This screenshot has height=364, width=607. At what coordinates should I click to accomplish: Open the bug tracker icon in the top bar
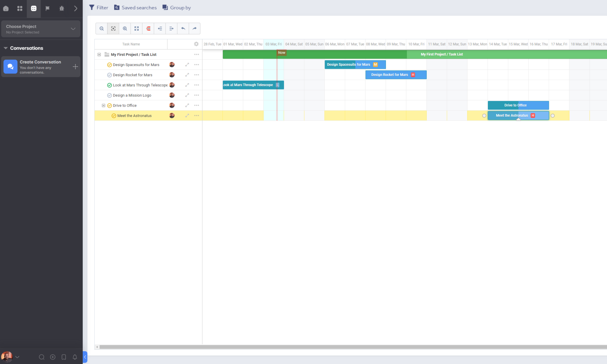tap(62, 8)
